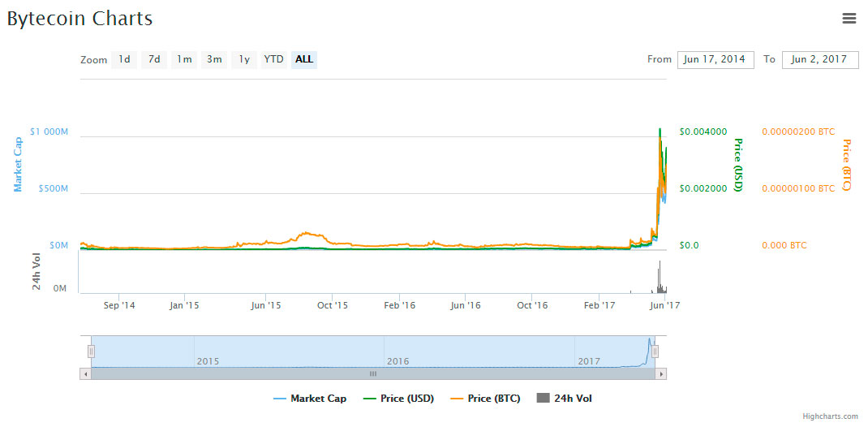868x427 pixels.
Task: Click the $0.004000 price label
Action: pos(703,132)
